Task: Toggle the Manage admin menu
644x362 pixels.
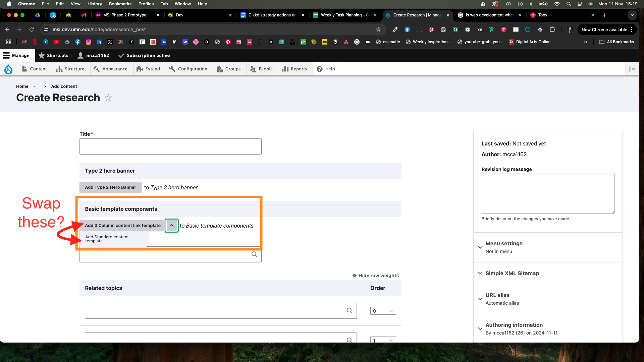Action: coord(16,56)
